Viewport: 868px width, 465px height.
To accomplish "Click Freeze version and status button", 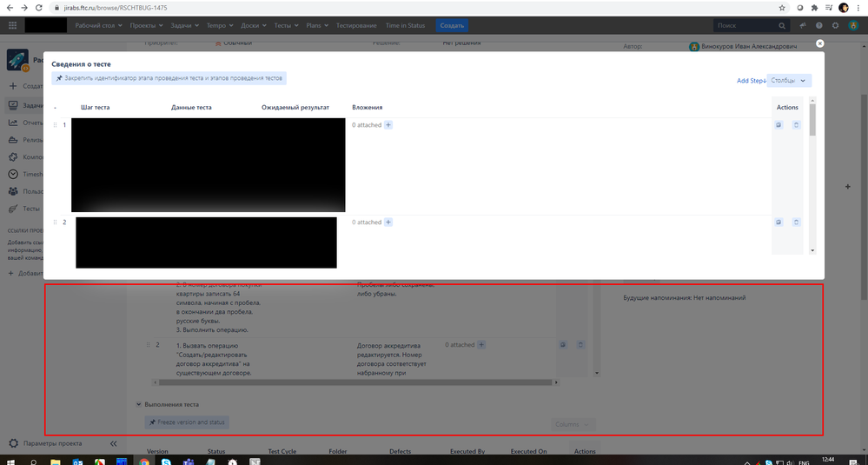I will coord(187,422).
